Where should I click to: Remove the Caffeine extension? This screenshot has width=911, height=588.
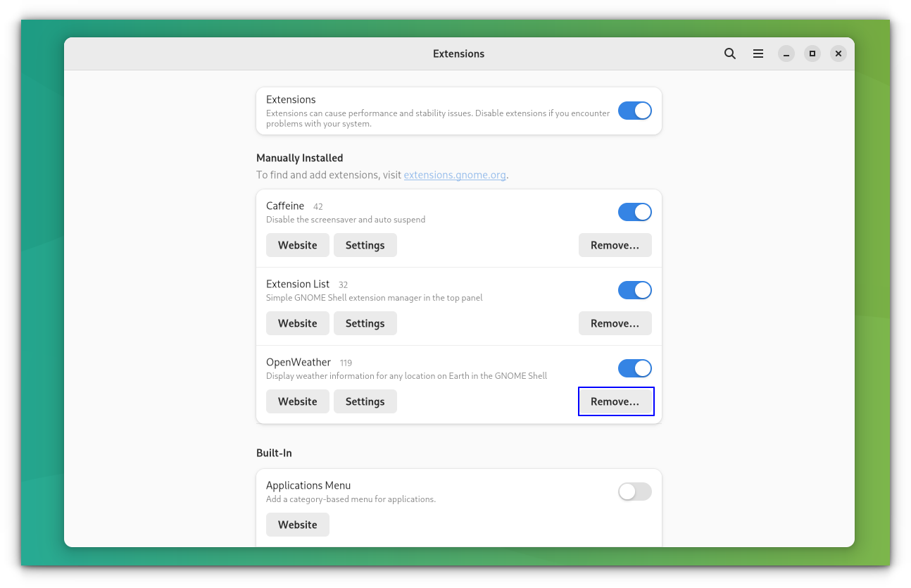pyautogui.click(x=615, y=245)
